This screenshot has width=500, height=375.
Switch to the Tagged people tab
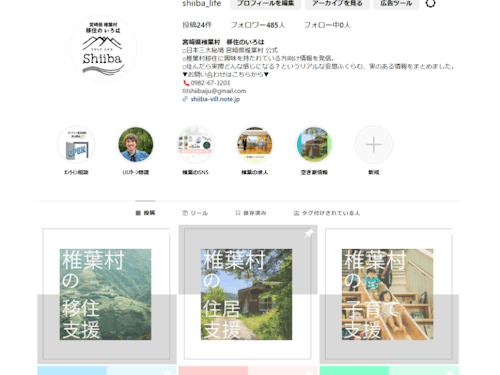pyautogui.click(x=327, y=213)
